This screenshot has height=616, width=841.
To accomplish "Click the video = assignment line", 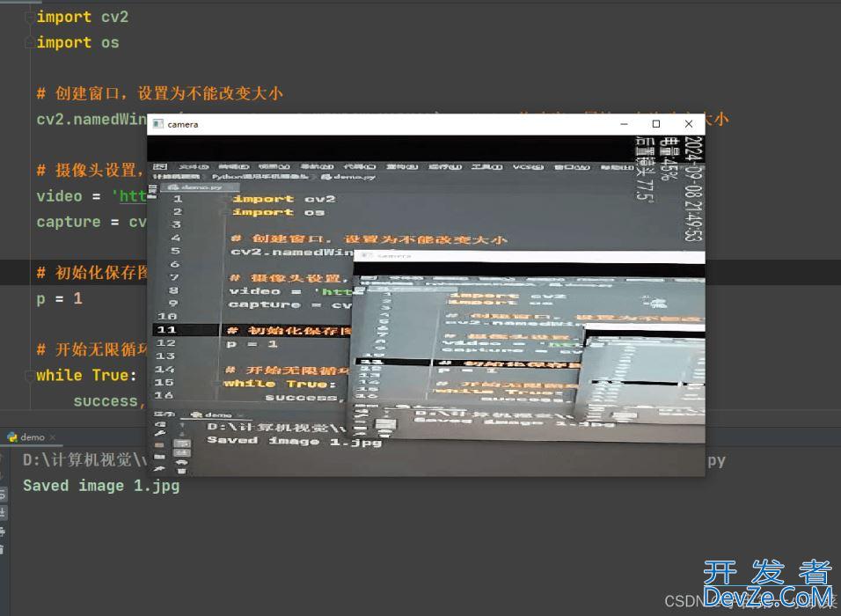I will tap(91, 196).
